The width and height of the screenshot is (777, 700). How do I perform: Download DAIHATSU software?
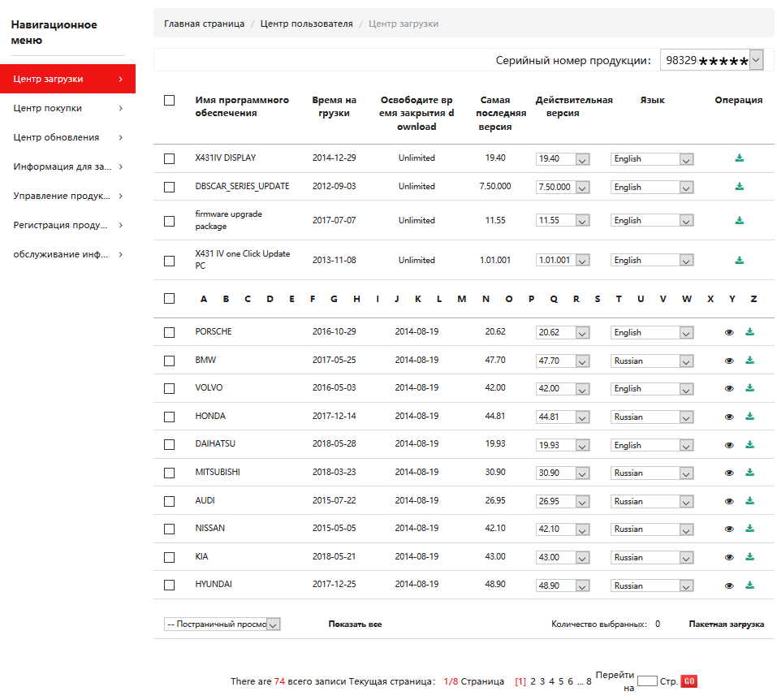[x=749, y=445]
